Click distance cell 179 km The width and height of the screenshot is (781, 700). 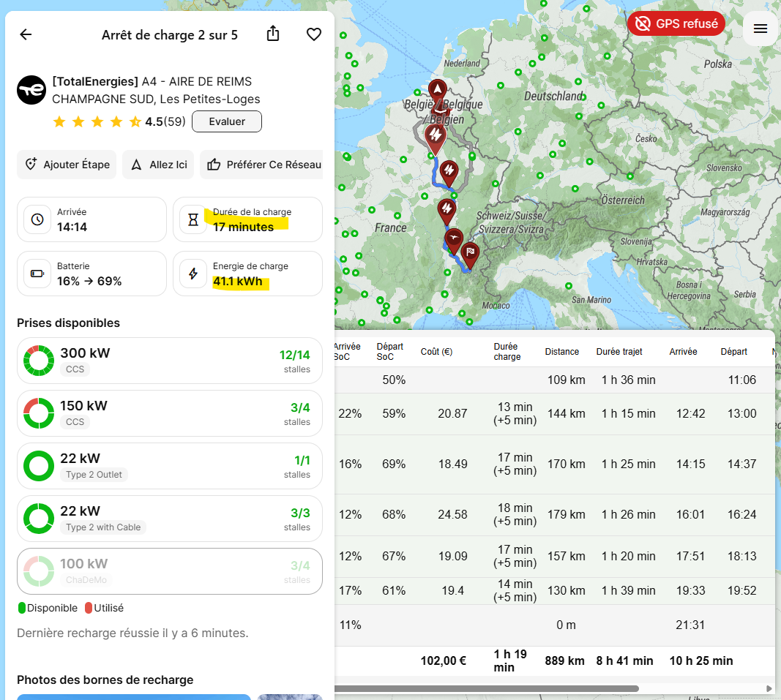[x=567, y=514]
